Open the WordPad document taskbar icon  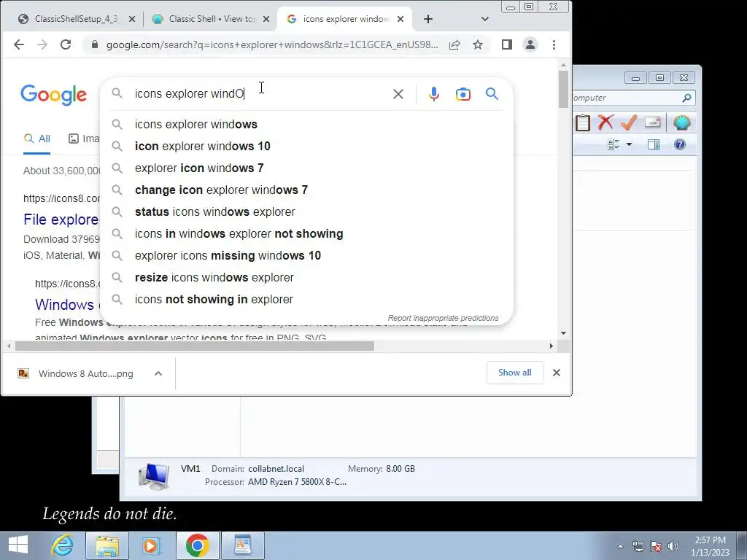pyautogui.click(x=242, y=545)
